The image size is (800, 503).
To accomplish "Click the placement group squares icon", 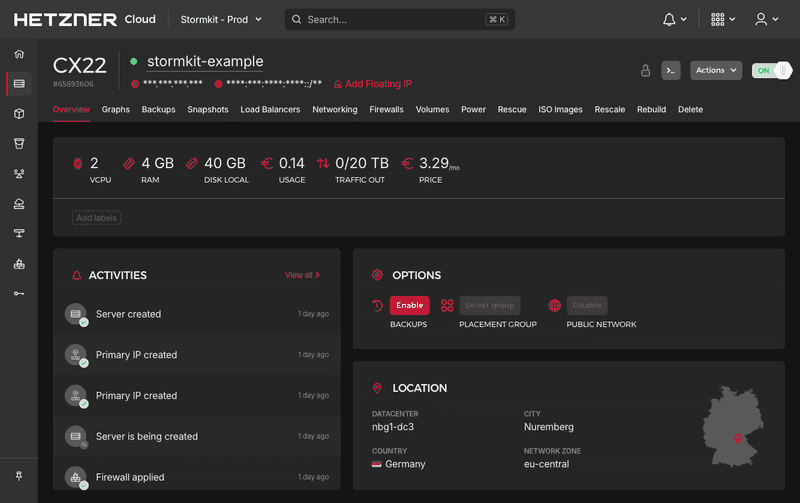I will [447, 306].
